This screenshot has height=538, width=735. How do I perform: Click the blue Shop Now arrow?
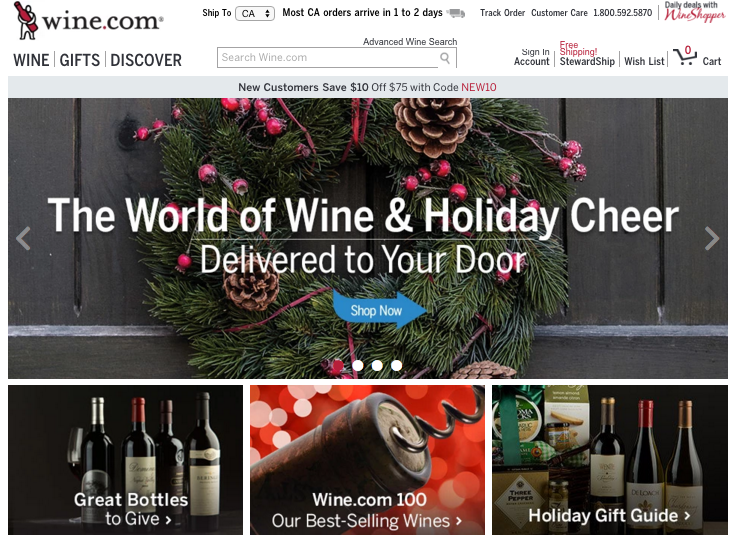380,310
